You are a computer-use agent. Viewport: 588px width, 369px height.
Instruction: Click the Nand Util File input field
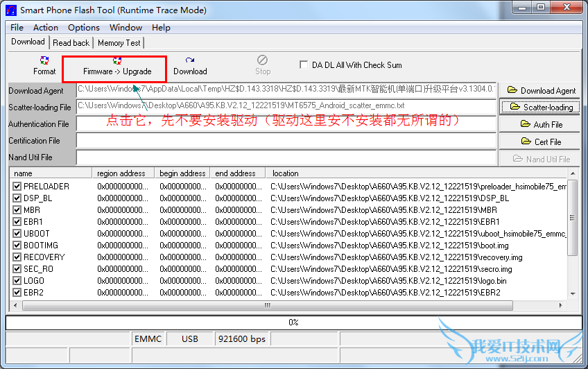286,157
